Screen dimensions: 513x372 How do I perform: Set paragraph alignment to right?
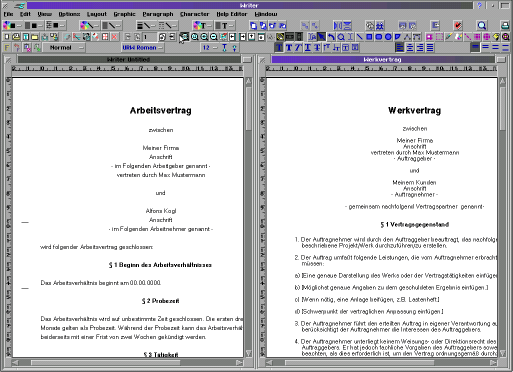(420, 48)
